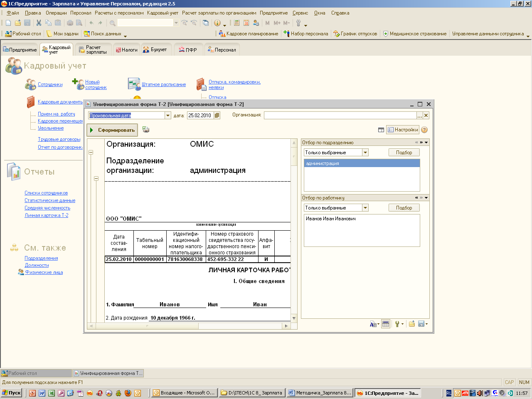Click the date field showing 25.02.2010
The height and width of the screenshot is (399, 532).
click(200, 116)
